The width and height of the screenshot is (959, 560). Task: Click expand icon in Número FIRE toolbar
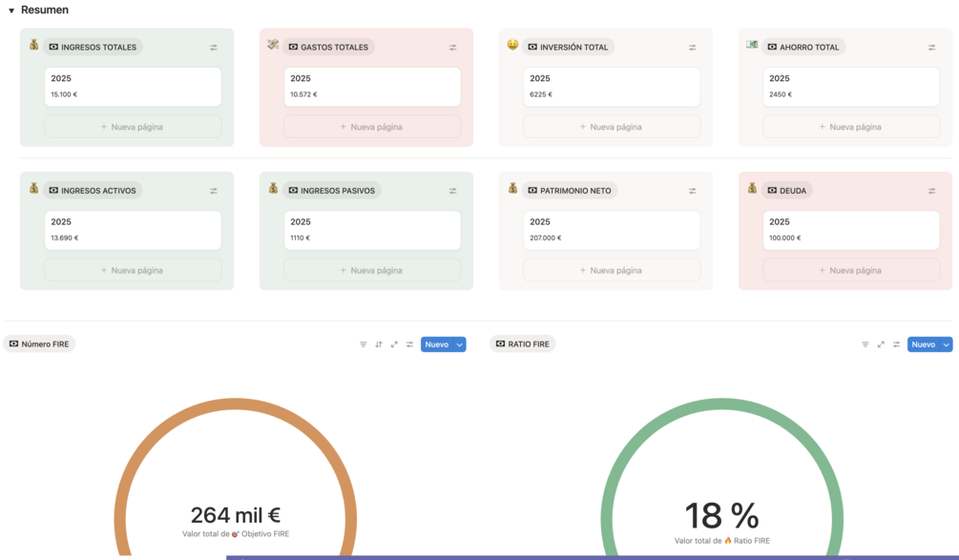click(394, 344)
